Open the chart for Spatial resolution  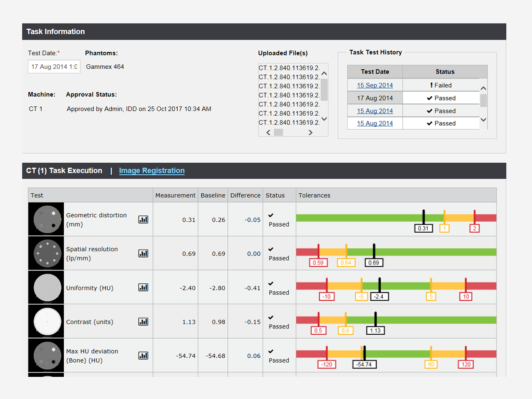click(x=143, y=253)
